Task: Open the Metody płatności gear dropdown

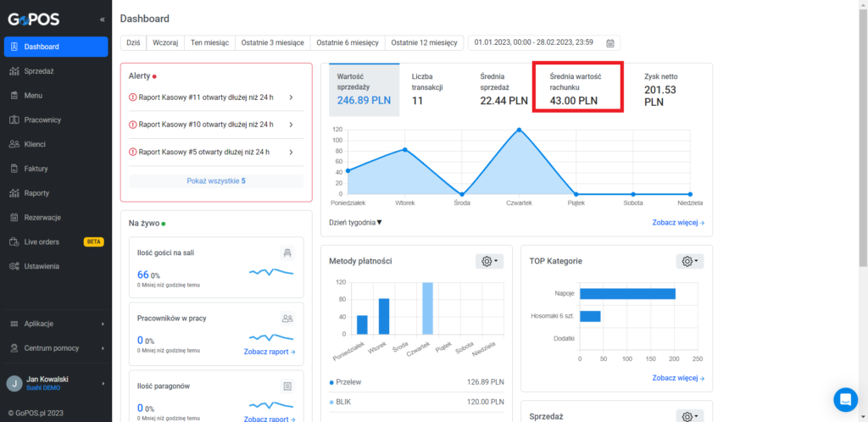Action: tap(489, 261)
